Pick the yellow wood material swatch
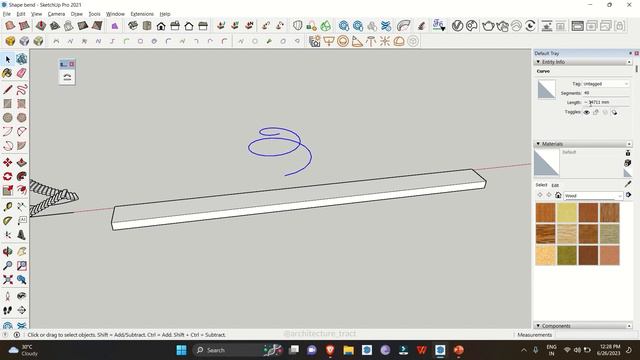 tap(567, 213)
